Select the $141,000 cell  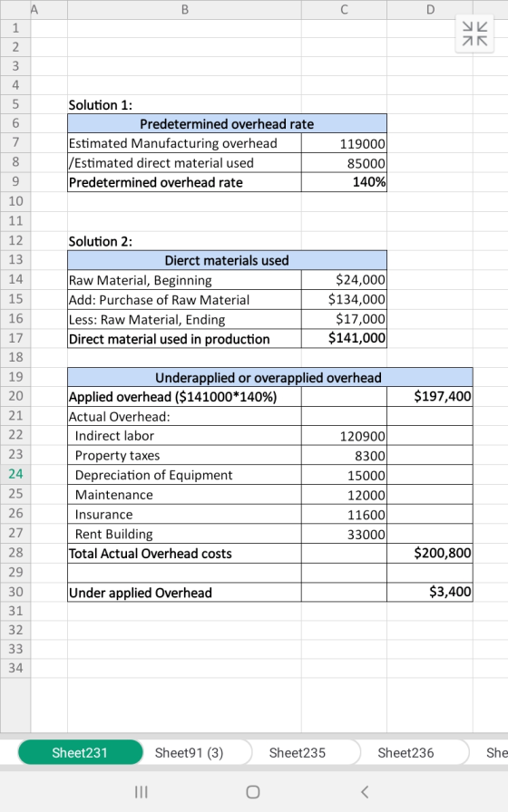pyautogui.click(x=344, y=338)
